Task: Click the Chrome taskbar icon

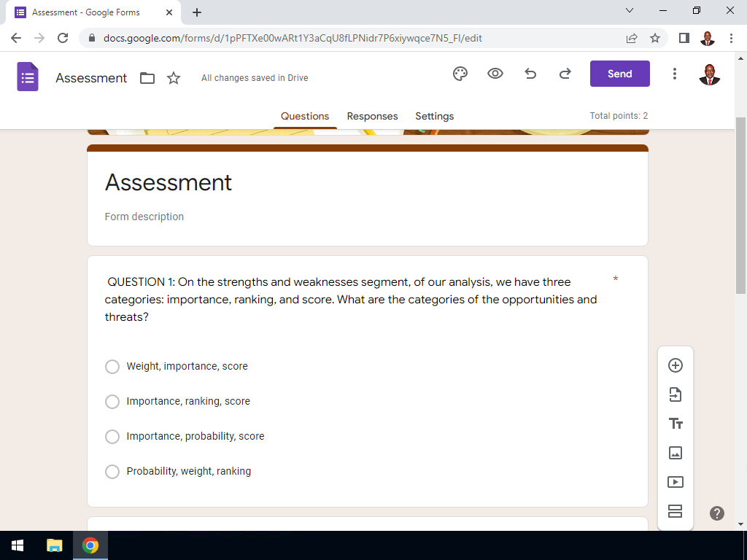Action: coord(90,545)
